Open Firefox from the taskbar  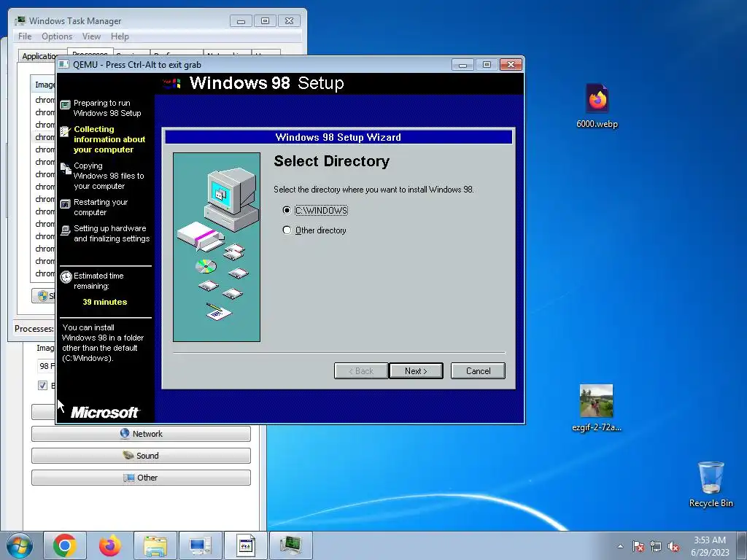click(110, 545)
